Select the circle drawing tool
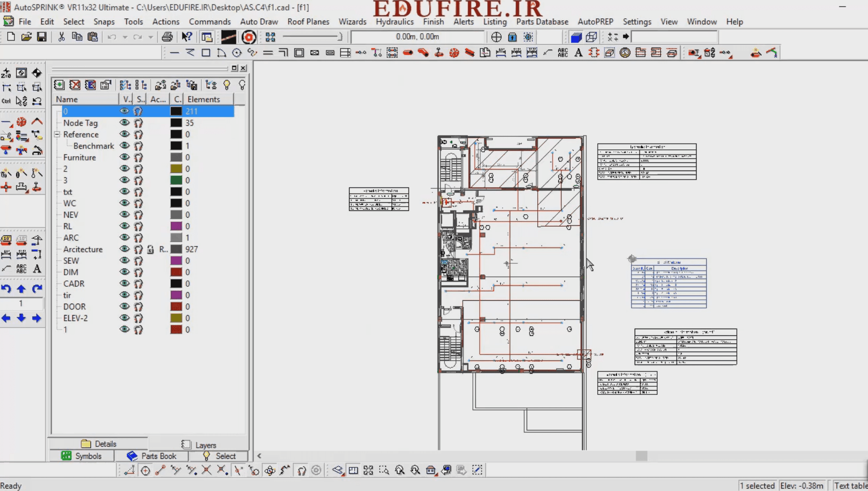The width and height of the screenshot is (868, 491). [237, 53]
